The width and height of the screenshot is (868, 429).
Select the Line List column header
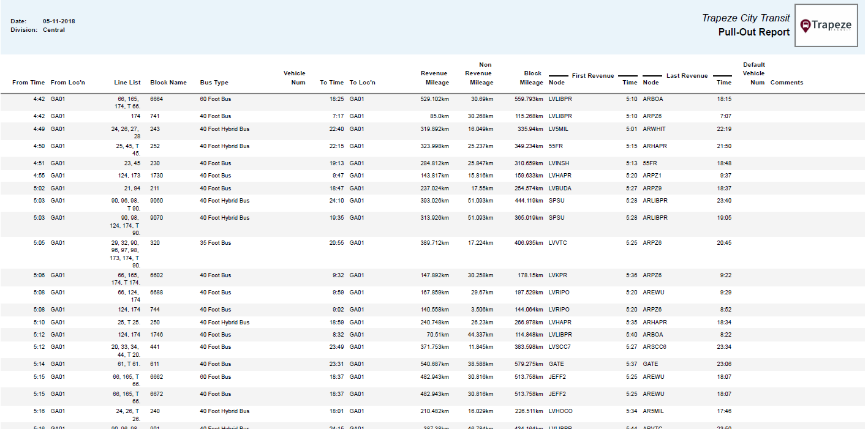pyautogui.click(x=127, y=83)
